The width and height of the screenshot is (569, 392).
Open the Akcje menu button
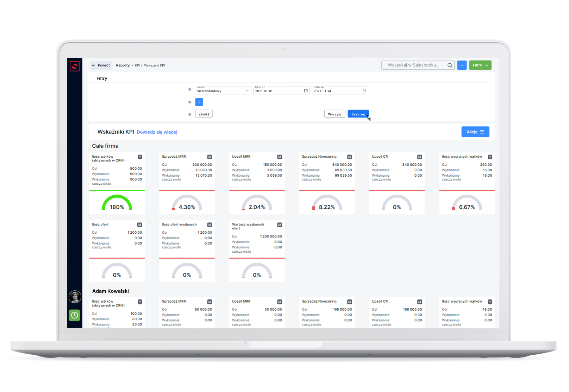pyautogui.click(x=475, y=132)
